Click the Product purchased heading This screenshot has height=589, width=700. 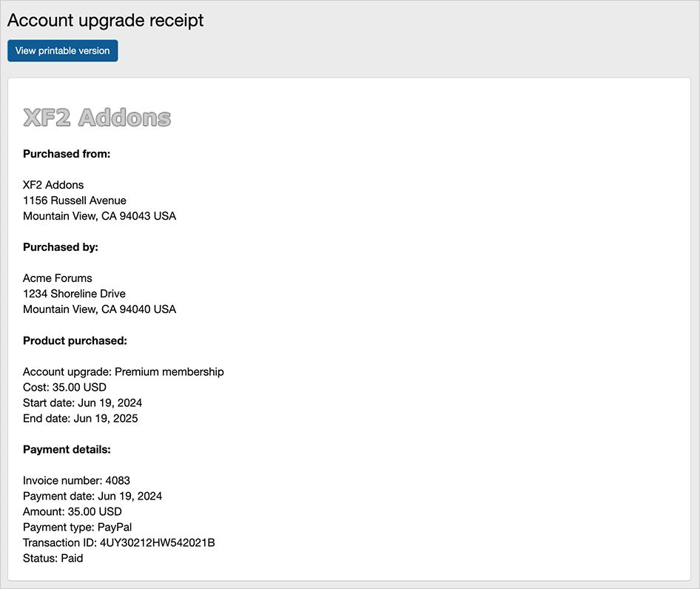75,340
